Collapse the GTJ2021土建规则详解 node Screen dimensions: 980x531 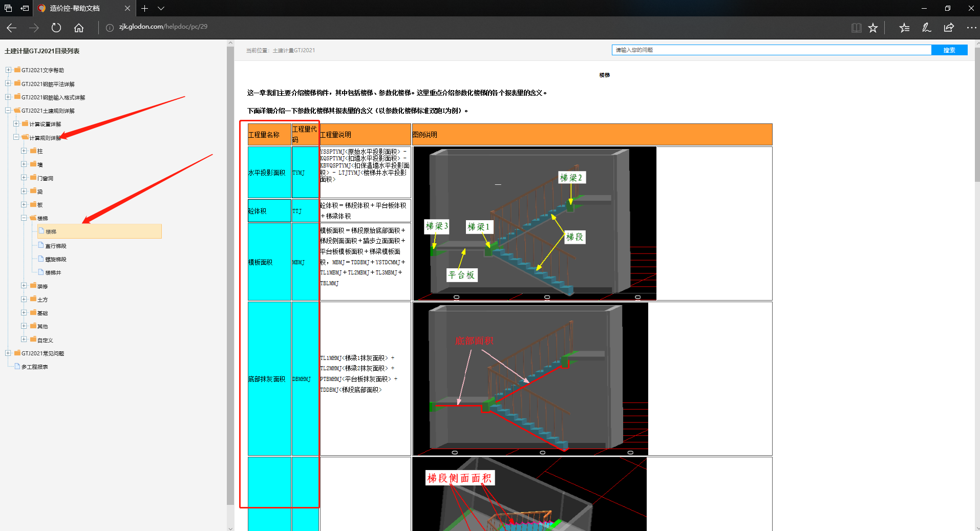[8, 110]
